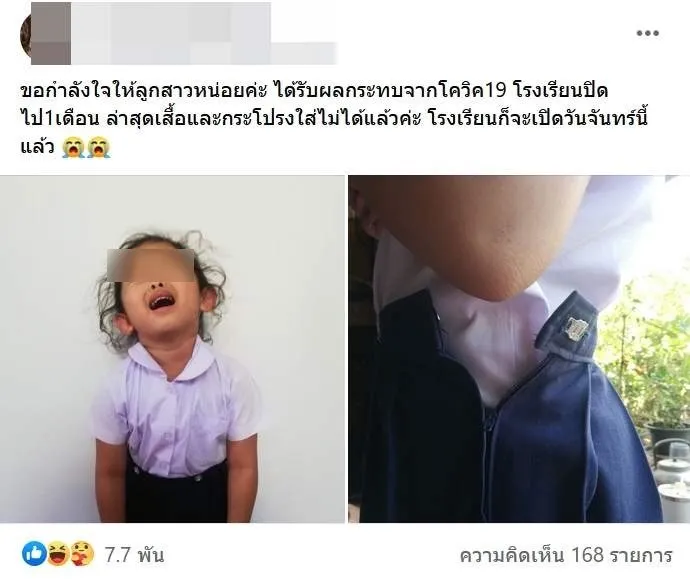Viewport: 690px width, 579px height.
Task: Click the blurred eye area on girl's face
Action: (x=150, y=265)
